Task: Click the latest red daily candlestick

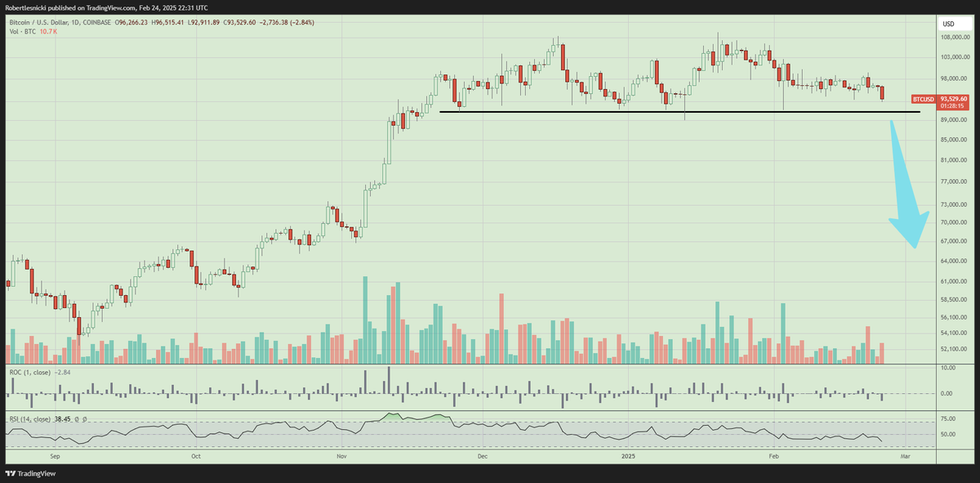Action: [x=882, y=93]
